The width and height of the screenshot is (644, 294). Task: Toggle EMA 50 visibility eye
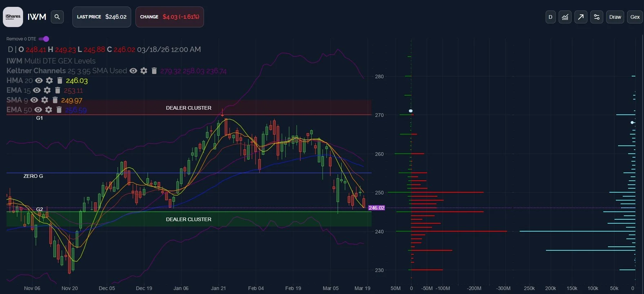click(x=38, y=110)
